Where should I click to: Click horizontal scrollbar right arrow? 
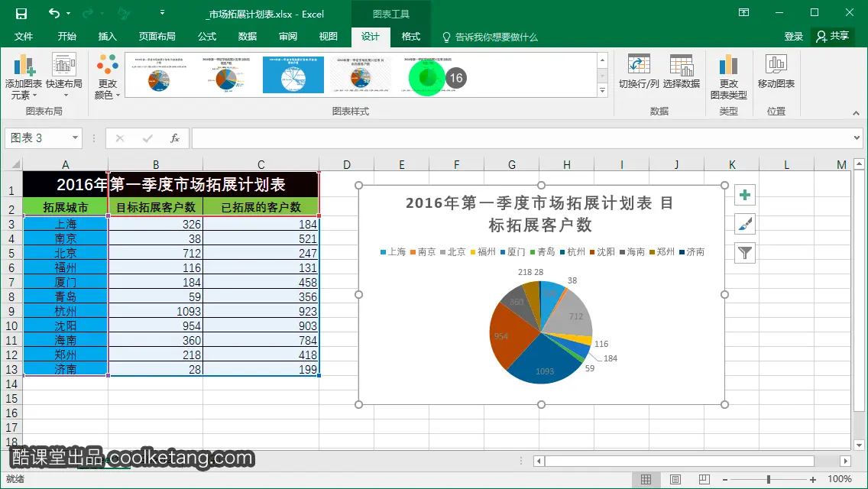point(845,461)
